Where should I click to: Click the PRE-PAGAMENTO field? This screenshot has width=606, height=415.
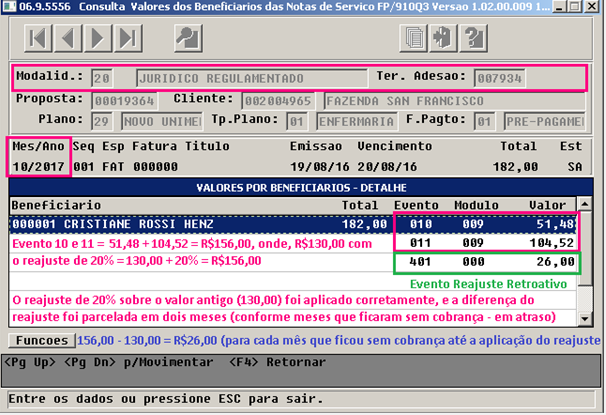(545, 122)
